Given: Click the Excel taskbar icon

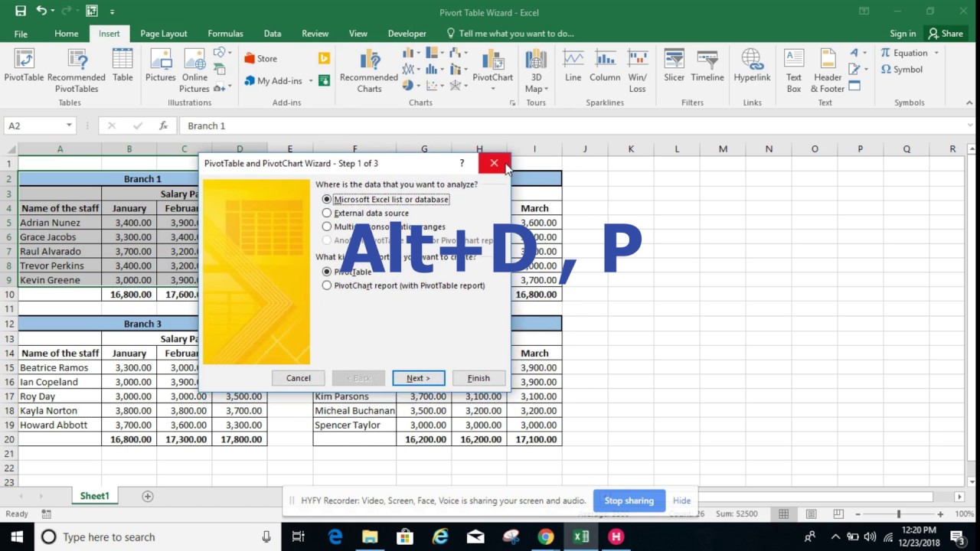Looking at the screenshot, I should [x=581, y=537].
